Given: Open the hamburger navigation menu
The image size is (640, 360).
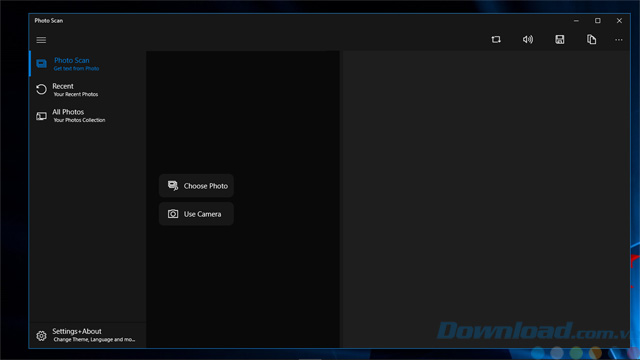Looking at the screenshot, I should click(x=41, y=40).
